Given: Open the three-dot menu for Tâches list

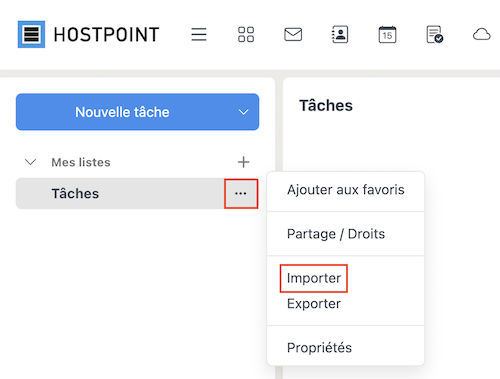Looking at the screenshot, I should [241, 193].
